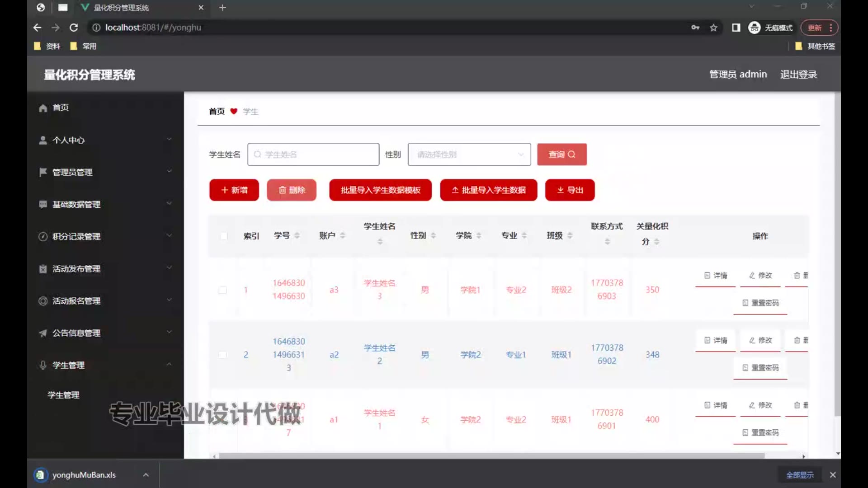868x488 pixels.
Task: Click the home icon in the sidebar
Action: point(43,108)
